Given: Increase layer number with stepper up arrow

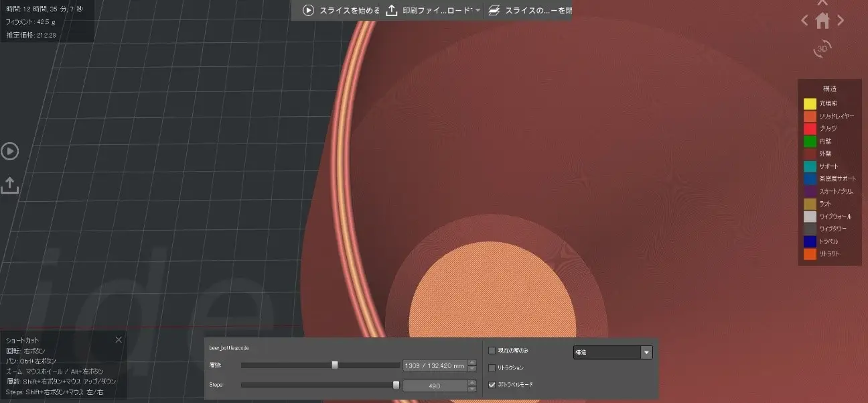Looking at the screenshot, I should pyautogui.click(x=472, y=363).
